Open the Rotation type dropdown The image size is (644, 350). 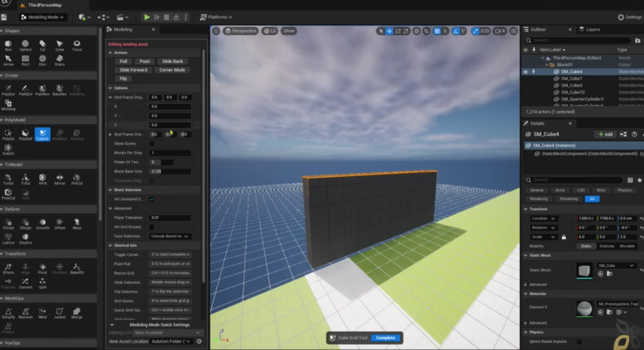543,227
